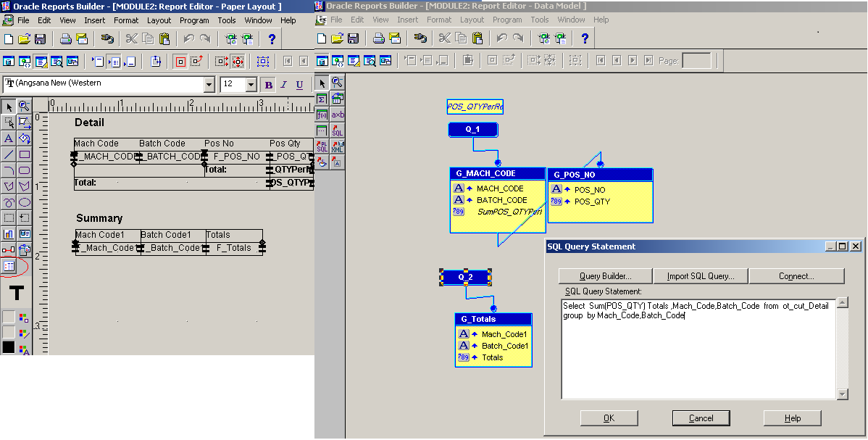
Task: Toggle Underline text formatting
Action: (x=299, y=85)
